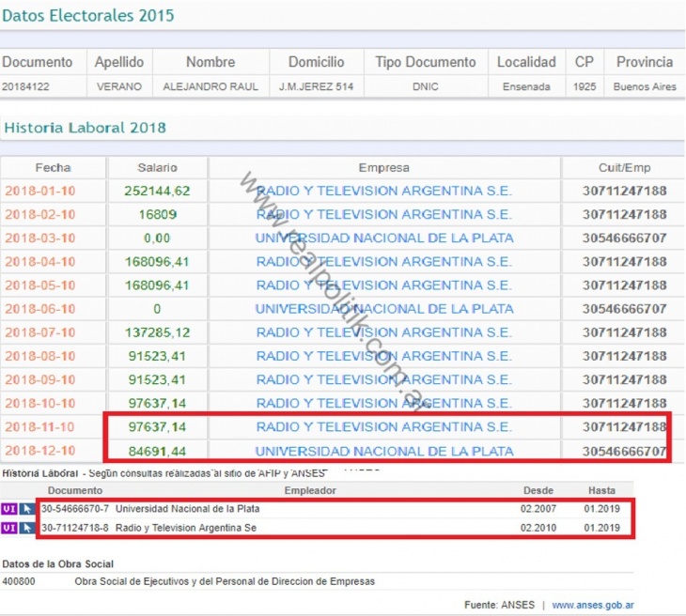Open Universidad Nacional de La Plata link for 2018-06-10
Screen dimensions: 686x616
tap(384, 309)
